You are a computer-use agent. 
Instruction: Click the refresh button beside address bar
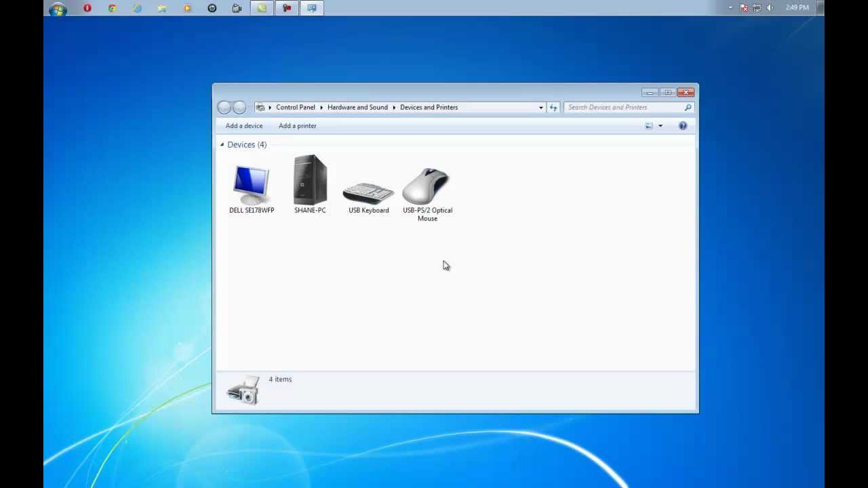point(553,107)
